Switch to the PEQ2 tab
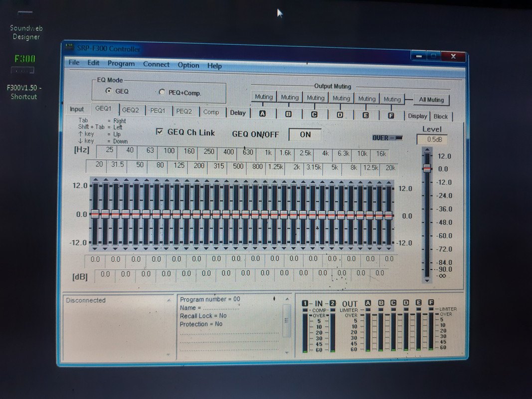532x399 pixels. [x=184, y=111]
